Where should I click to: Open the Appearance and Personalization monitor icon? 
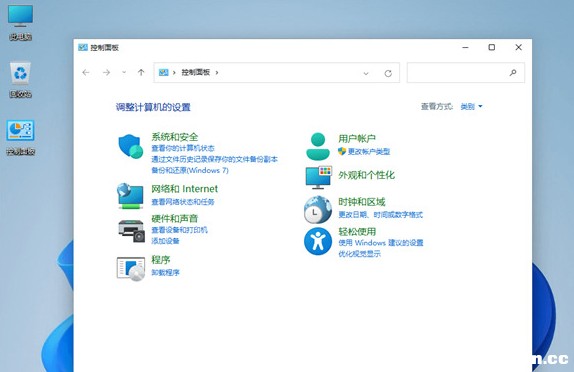[x=318, y=178]
